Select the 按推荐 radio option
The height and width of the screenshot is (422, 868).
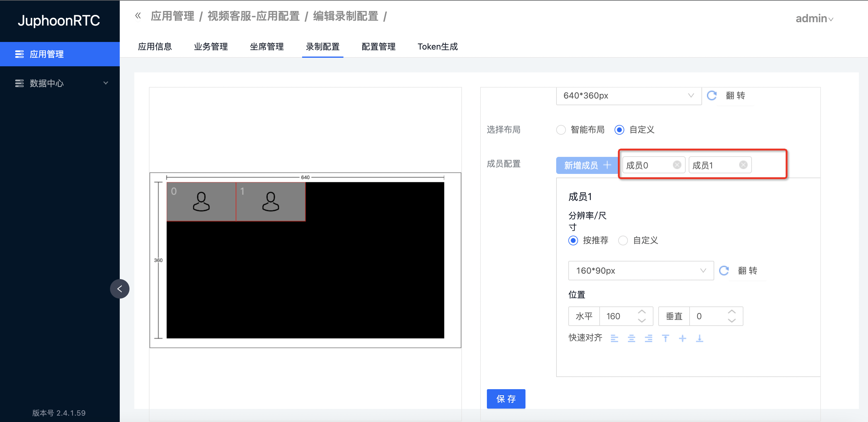click(x=573, y=240)
